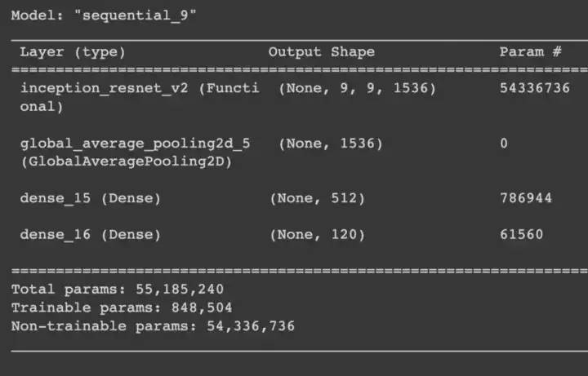The height and width of the screenshot is (376, 588).
Task: Click the 0 parameter count value
Action: tap(504, 144)
